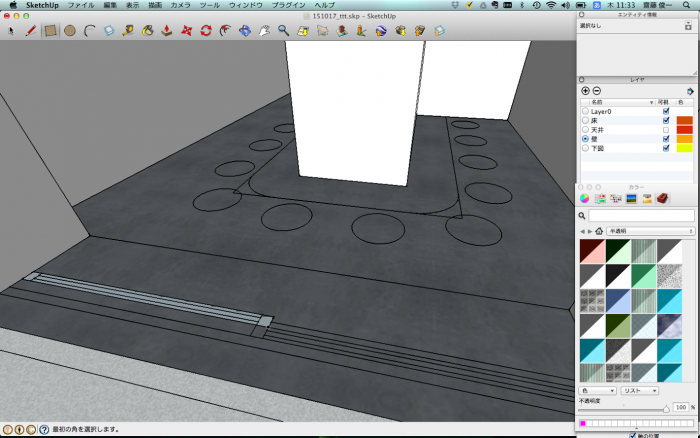
Task: Set Layer0 as the active layer
Action: (x=585, y=111)
